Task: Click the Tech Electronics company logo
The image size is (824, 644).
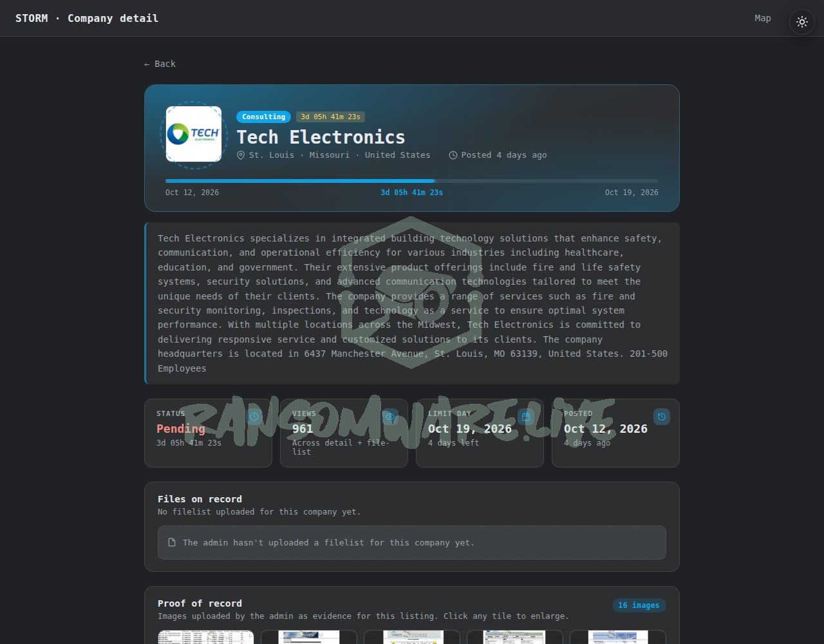Action: (x=194, y=134)
